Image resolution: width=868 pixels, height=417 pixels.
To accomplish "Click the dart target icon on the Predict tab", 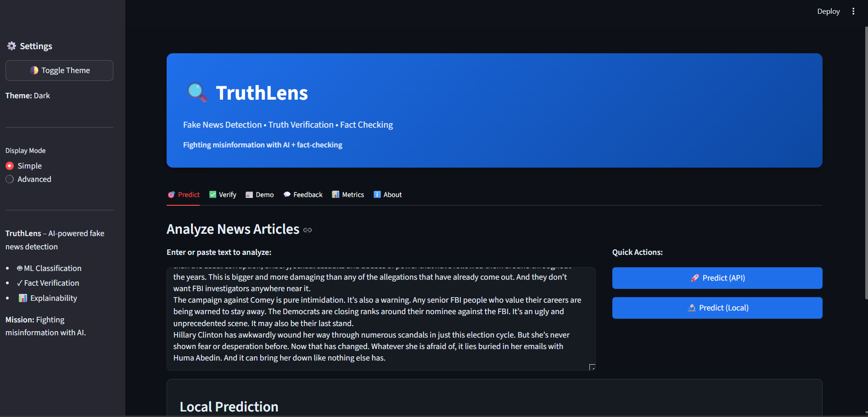I will pos(171,194).
